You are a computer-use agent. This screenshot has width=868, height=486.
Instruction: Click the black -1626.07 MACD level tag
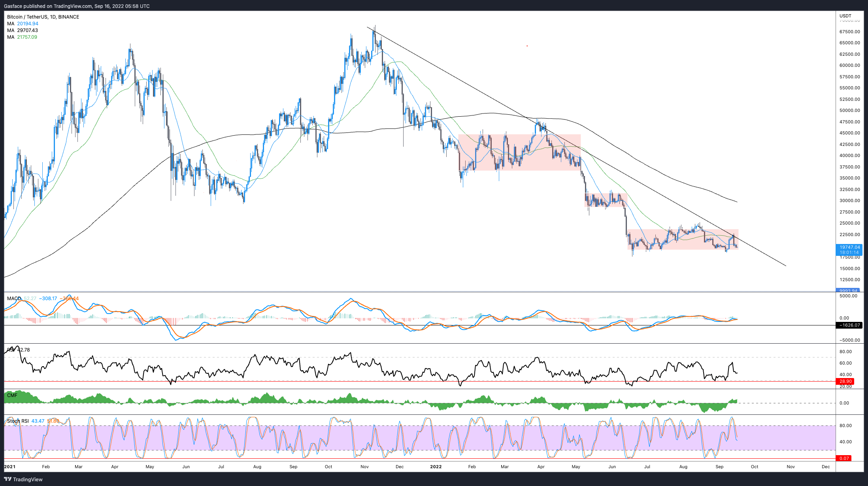(x=850, y=325)
